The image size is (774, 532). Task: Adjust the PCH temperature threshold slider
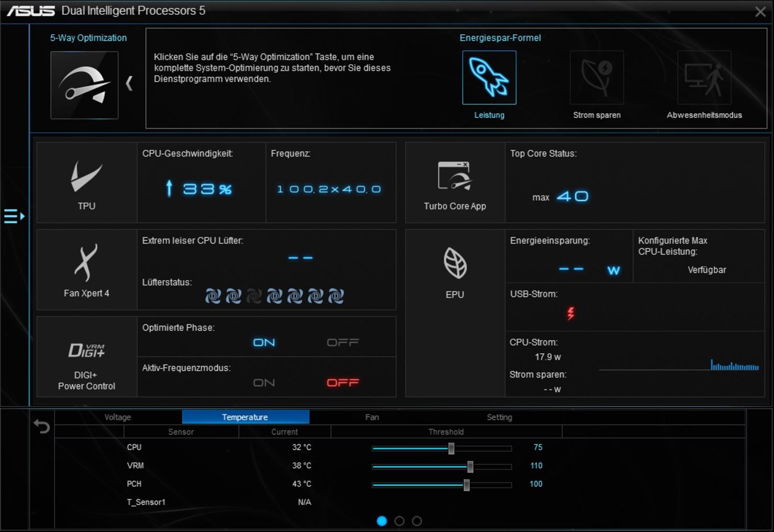pos(467,485)
